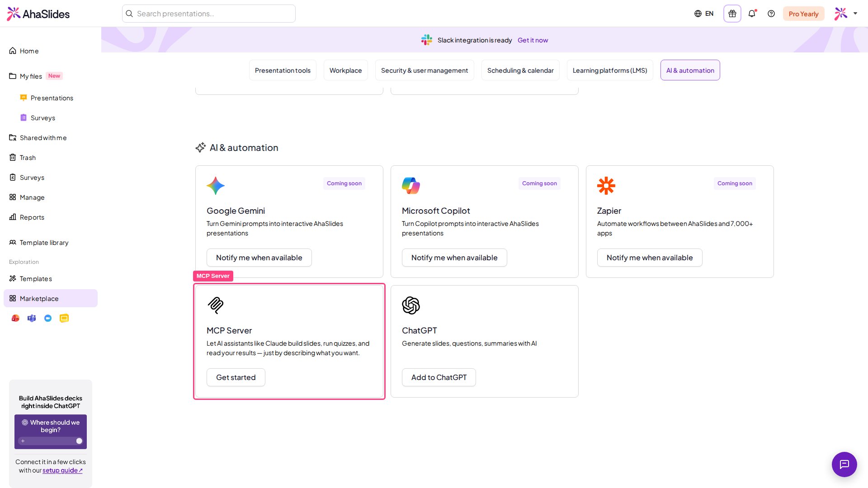
Task: Click Notify me under Google Gemini
Action: [x=259, y=258]
